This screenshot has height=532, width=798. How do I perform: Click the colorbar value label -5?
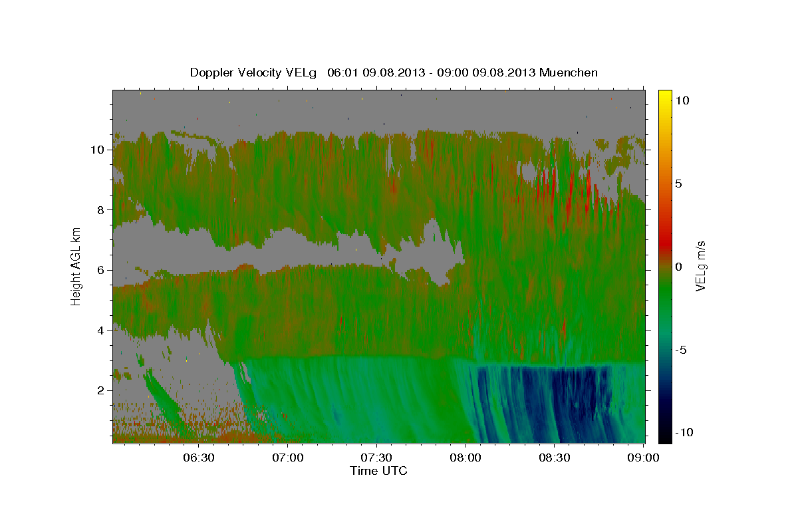(682, 350)
